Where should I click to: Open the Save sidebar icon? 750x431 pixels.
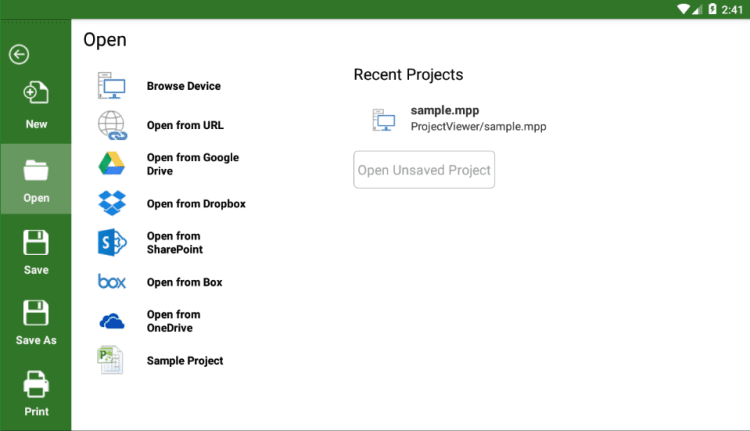tap(36, 243)
